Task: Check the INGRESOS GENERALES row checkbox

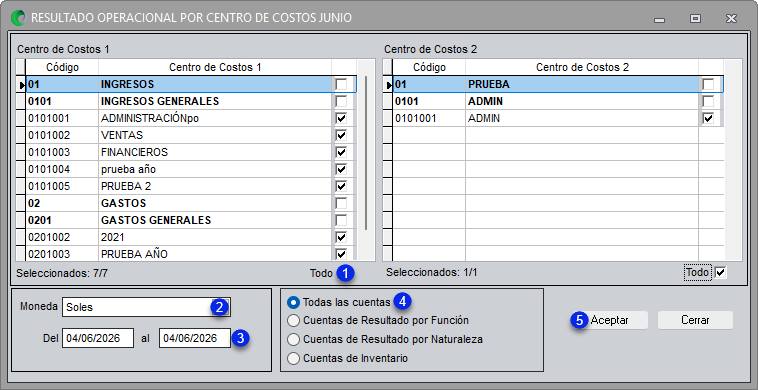Action: pos(341,101)
